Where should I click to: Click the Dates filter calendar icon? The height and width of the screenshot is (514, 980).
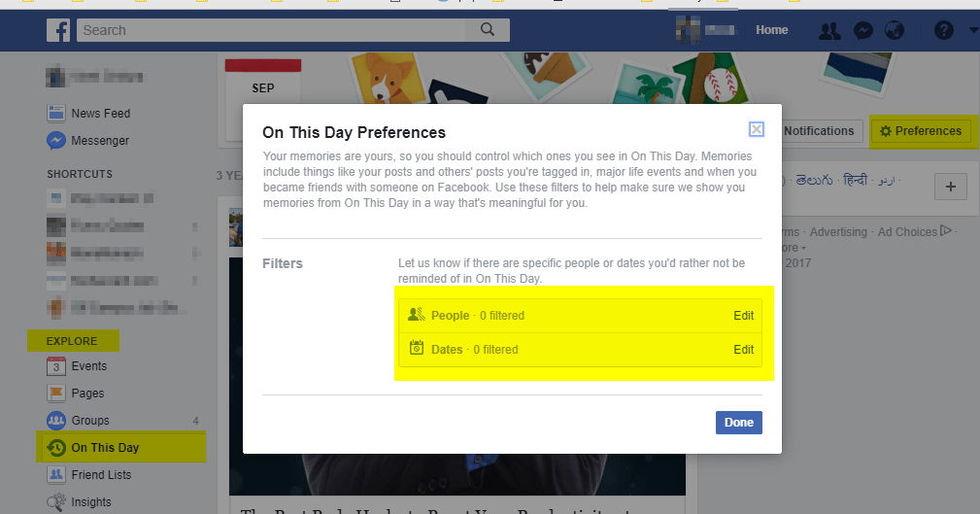pos(417,349)
